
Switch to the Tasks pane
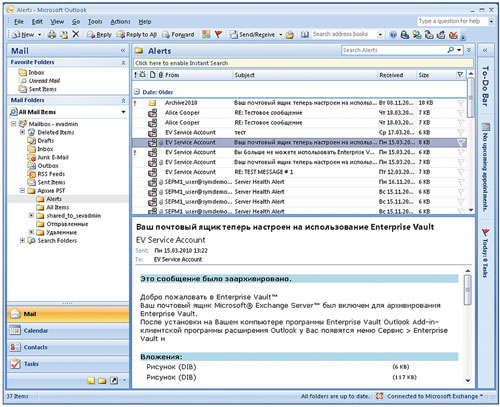68,364
